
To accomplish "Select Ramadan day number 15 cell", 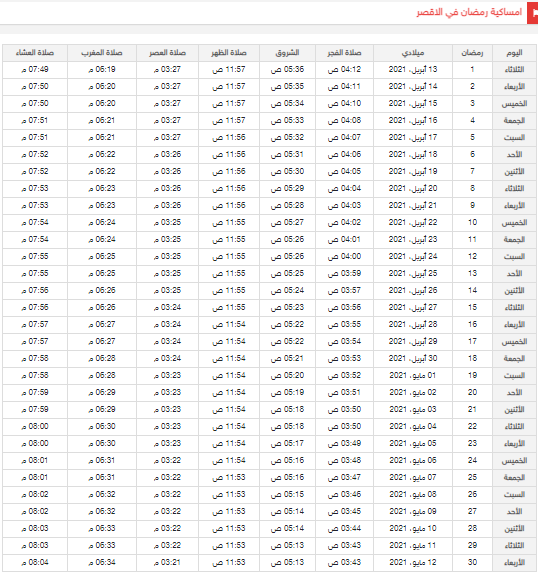I will (472, 307).
